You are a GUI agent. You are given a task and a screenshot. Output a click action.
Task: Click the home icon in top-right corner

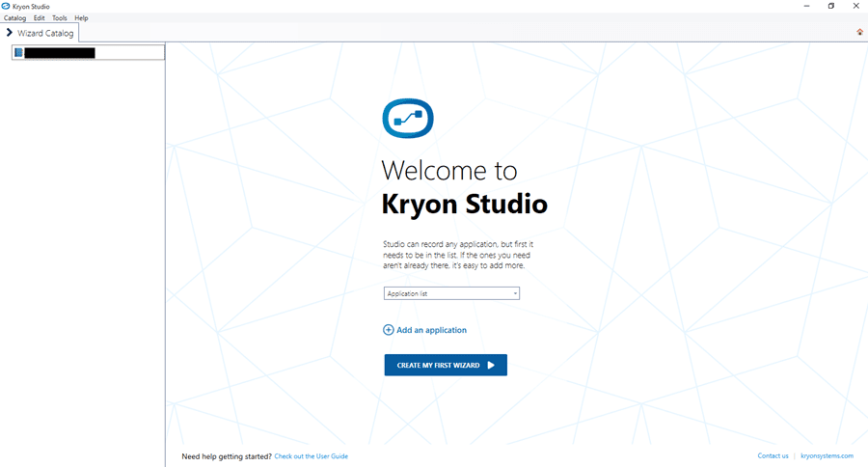859,32
